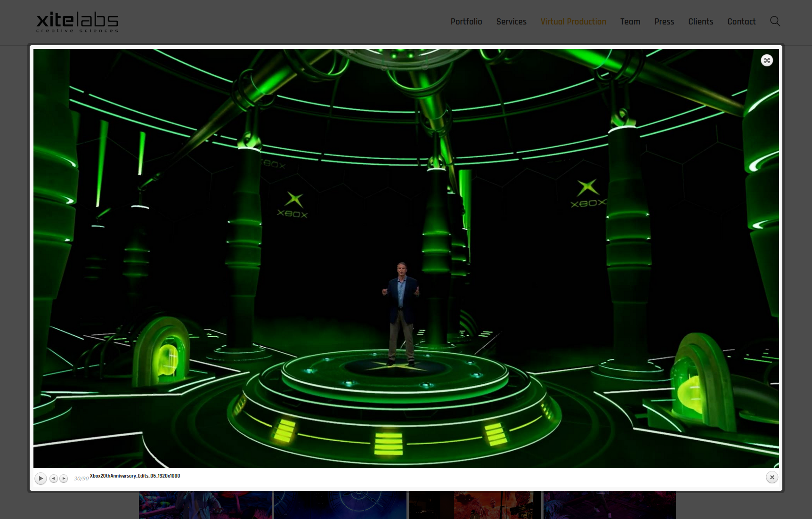The width and height of the screenshot is (812, 519).
Task: Select the fourth purple gallery thumbnail behind lightbox
Action: [609, 505]
